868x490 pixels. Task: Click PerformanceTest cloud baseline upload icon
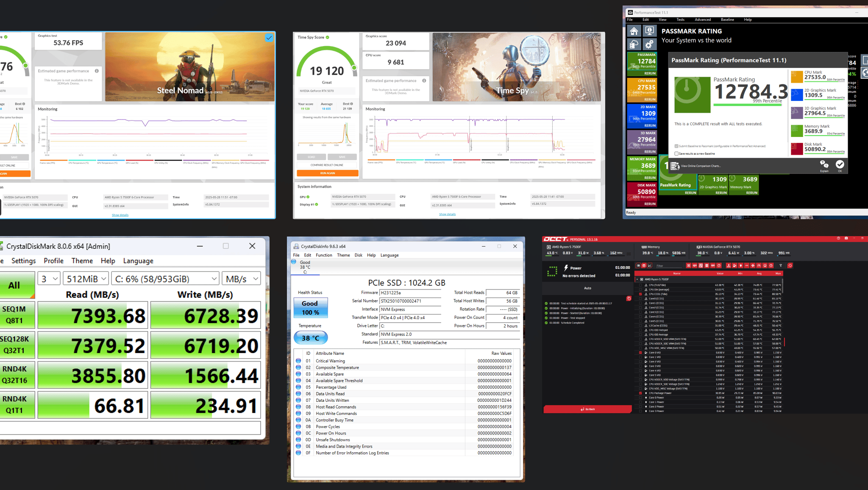634,44
